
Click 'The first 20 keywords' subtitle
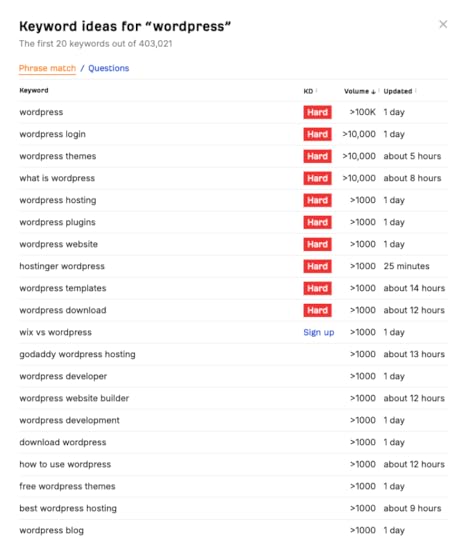coord(95,44)
